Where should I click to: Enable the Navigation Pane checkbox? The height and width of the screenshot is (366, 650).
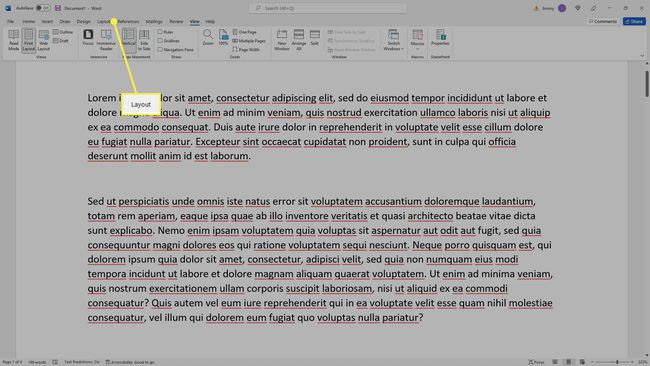tap(160, 49)
